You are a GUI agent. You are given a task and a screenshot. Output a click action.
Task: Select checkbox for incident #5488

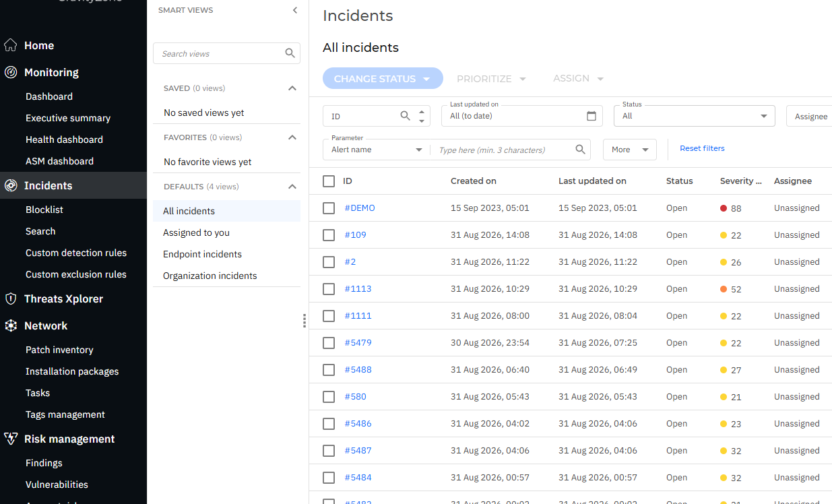pyautogui.click(x=329, y=370)
